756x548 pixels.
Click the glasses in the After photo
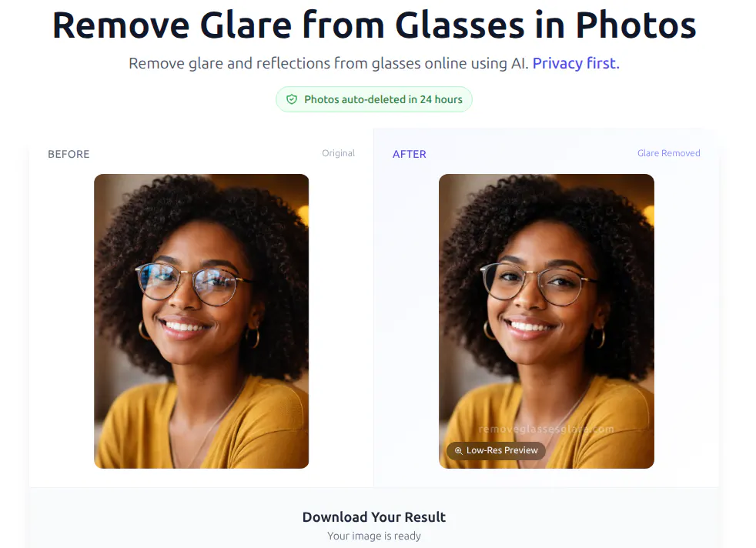tap(536, 283)
